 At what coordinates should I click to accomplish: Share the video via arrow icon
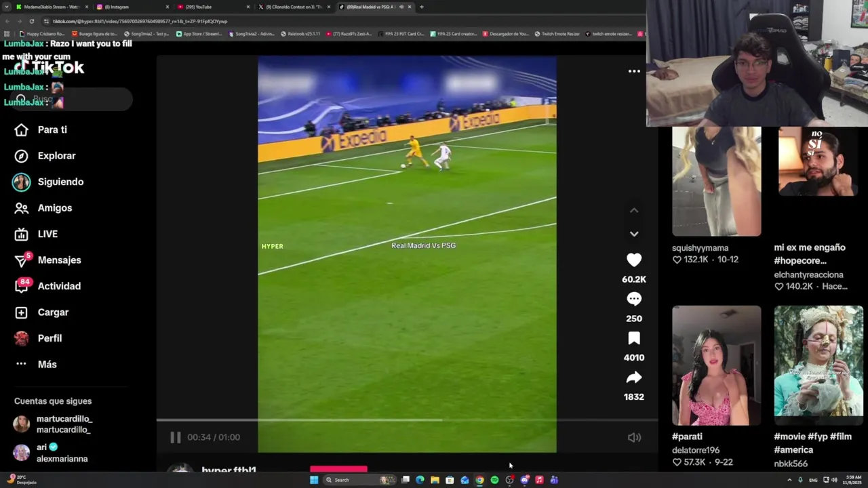[634, 378]
